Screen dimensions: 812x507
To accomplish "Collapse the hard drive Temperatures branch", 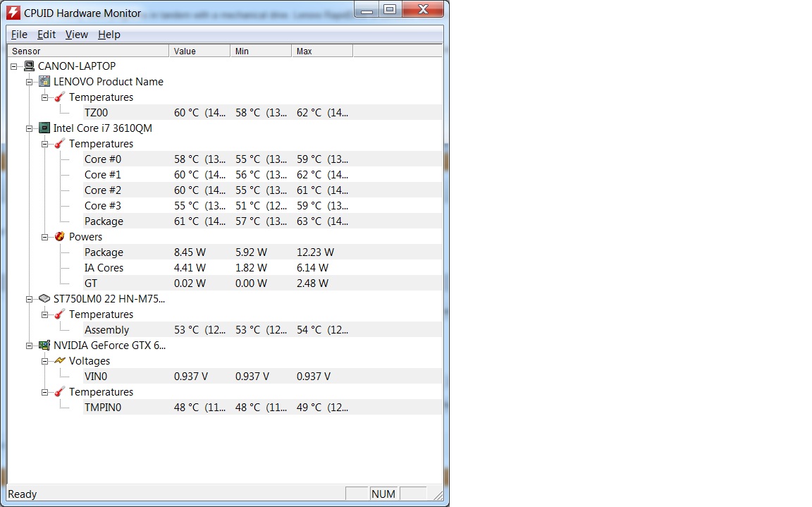I will [45, 315].
